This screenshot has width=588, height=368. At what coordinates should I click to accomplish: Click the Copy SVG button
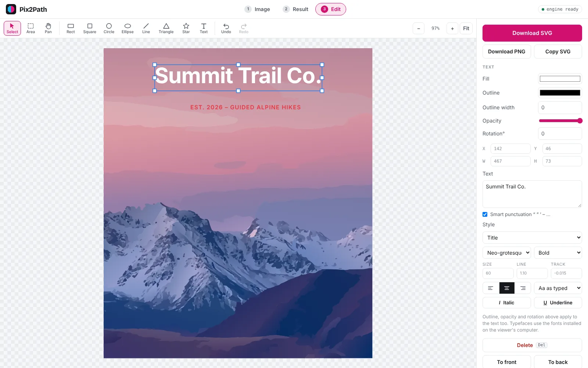[x=558, y=52]
